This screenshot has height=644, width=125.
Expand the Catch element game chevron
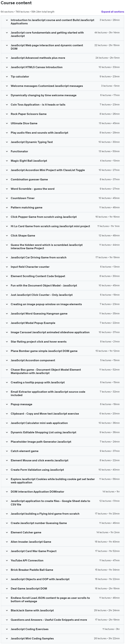7,451
